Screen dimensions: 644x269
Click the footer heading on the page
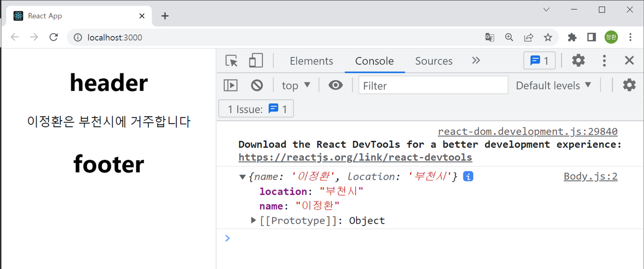(x=109, y=164)
